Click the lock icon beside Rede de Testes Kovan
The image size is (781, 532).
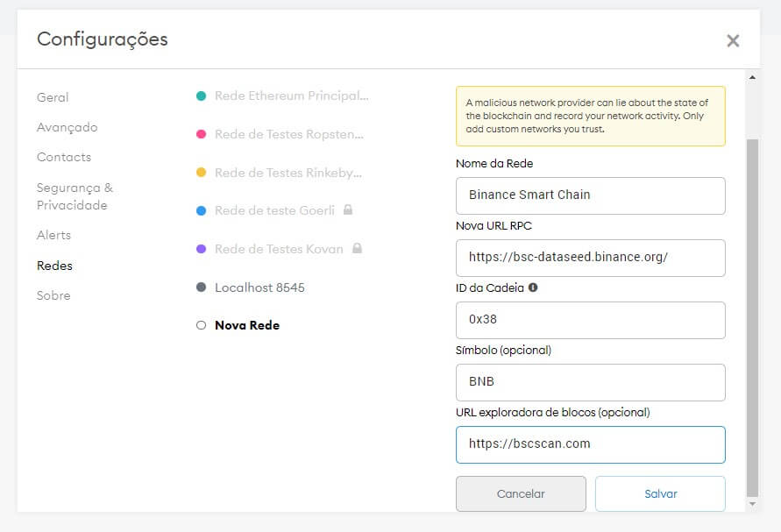coord(357,248)
